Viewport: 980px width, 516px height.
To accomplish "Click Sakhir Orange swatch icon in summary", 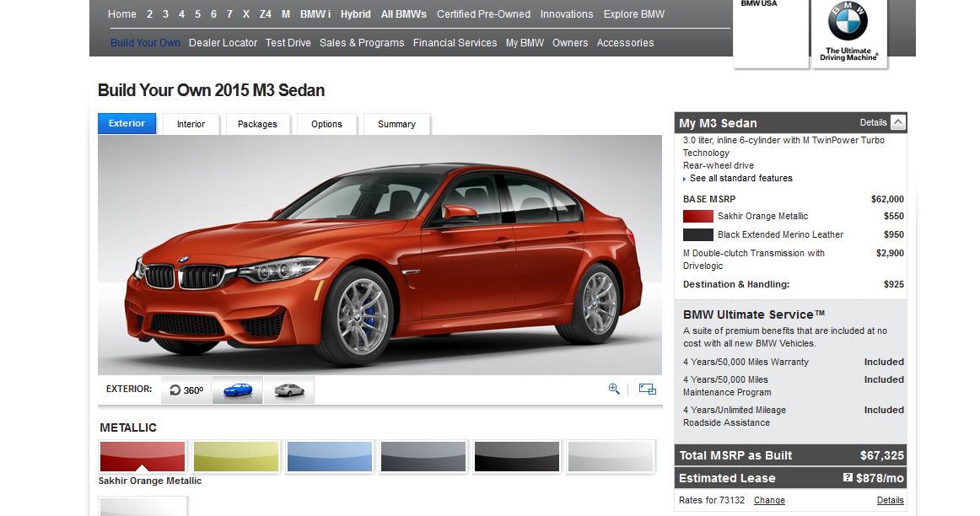I will click(x=698, y=217).
